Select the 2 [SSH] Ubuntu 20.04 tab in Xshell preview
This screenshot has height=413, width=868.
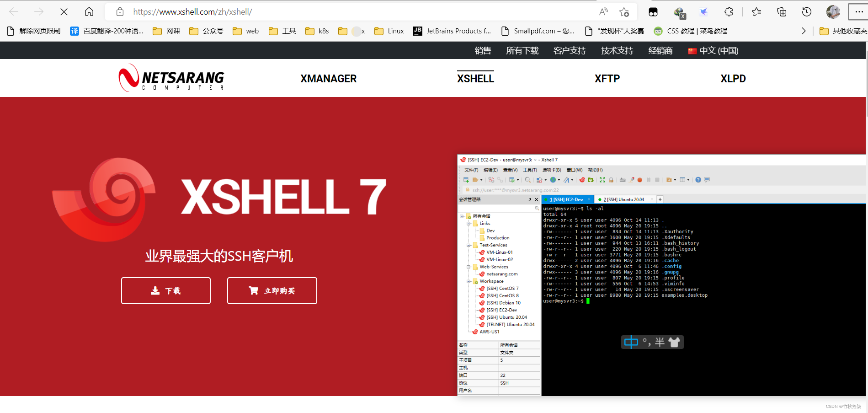[624, 199]
